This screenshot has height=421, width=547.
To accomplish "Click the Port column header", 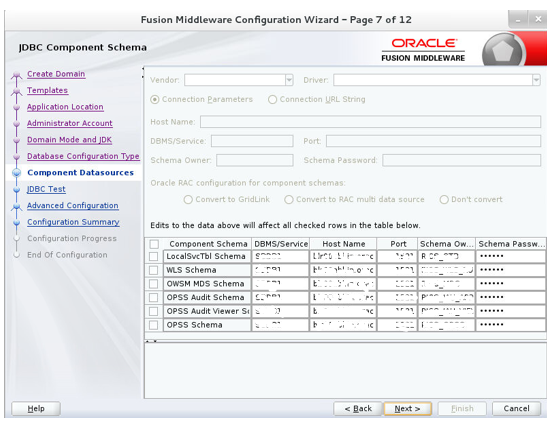I will 398,244.
